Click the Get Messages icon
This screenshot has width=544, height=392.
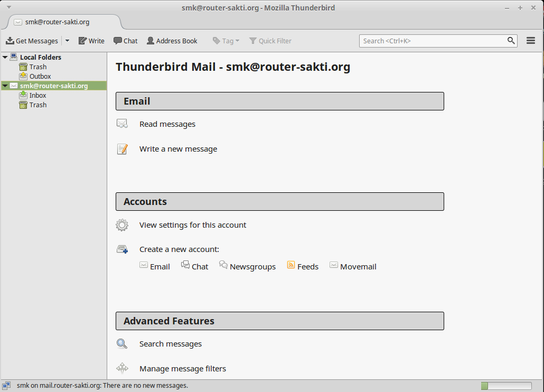point(11,41)
